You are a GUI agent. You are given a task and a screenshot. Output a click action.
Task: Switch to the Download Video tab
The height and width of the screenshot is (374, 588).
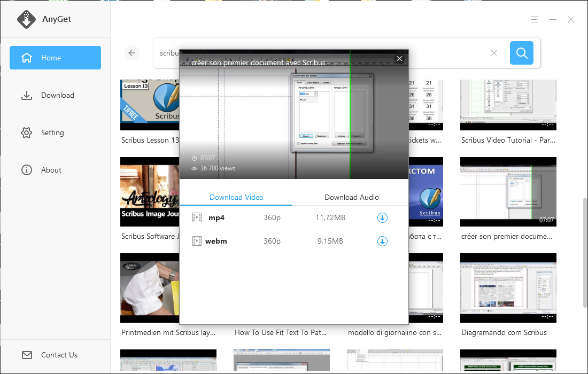point(236,198)
